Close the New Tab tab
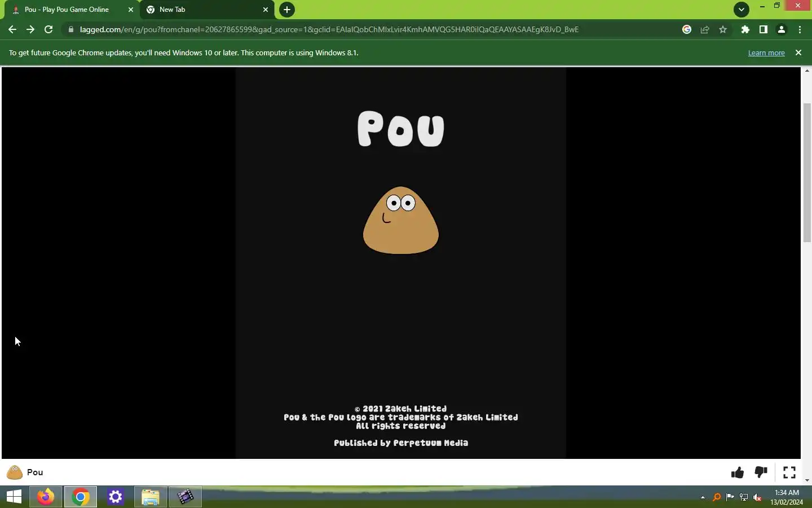 click(x=266, y=10)
